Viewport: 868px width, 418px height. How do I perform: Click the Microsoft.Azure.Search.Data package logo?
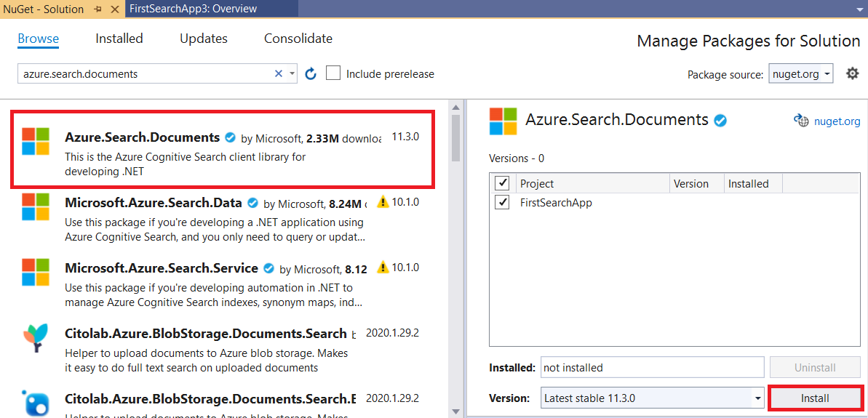pos(36,207)
